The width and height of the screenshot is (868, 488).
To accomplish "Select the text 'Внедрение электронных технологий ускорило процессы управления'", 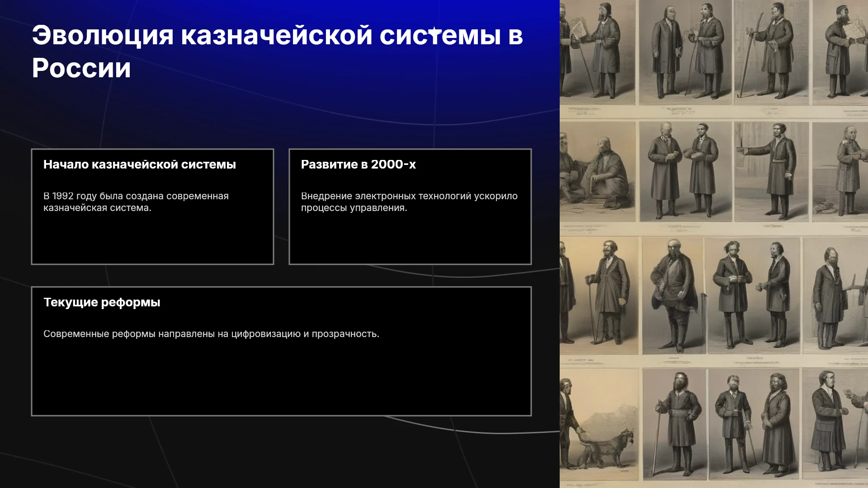I will click(x=409, y=202).
